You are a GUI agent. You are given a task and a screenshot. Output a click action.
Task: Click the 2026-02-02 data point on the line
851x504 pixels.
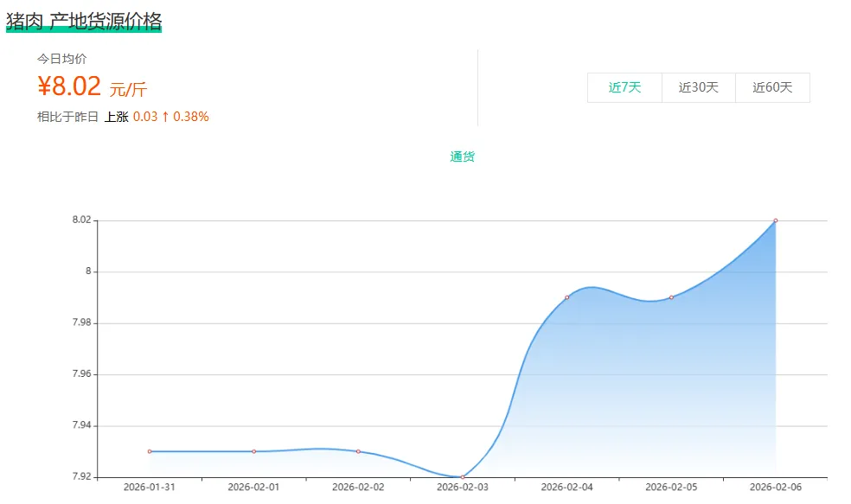358,451
